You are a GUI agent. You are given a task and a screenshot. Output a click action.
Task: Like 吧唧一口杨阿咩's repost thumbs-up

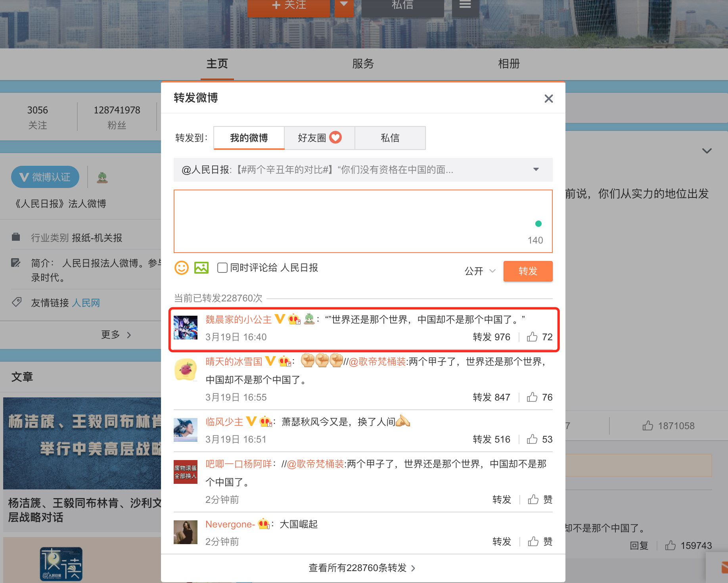click(x=533, y=499)
